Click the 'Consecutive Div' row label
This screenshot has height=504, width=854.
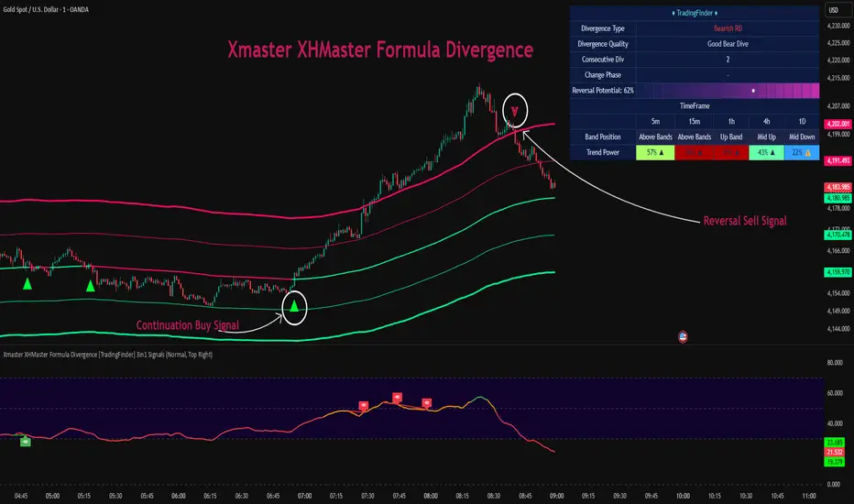point(602,60)
